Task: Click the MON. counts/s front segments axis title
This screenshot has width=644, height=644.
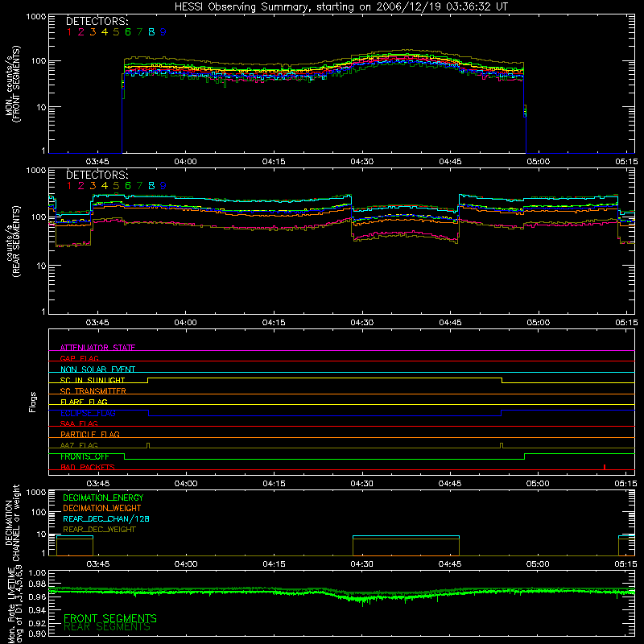Action: 13,84
